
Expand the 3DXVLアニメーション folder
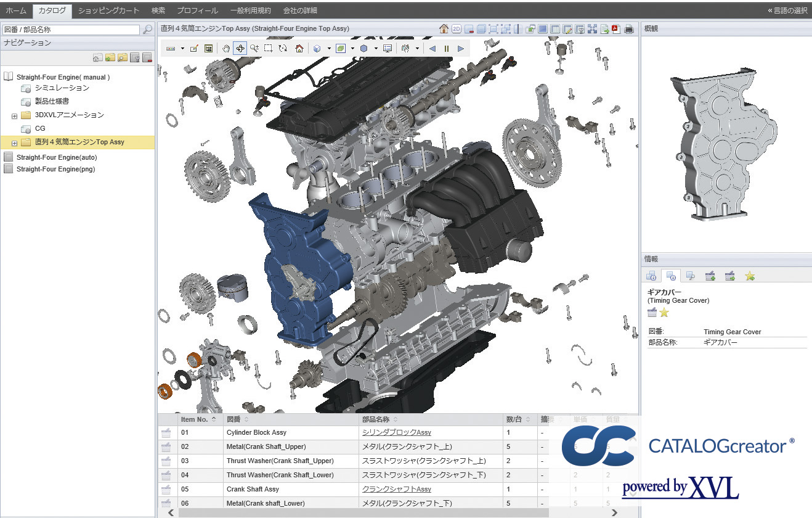(x=14, y=115)
